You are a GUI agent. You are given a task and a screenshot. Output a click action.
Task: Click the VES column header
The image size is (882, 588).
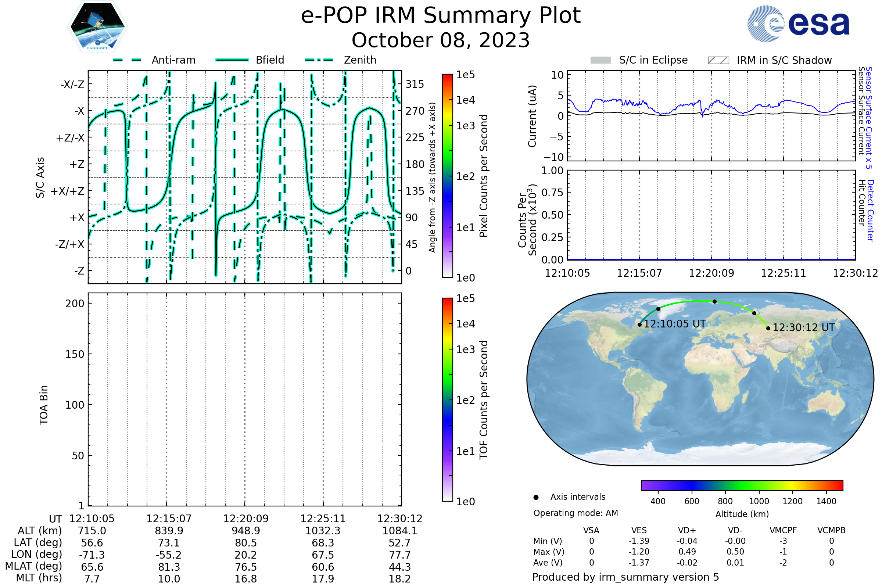[x=639, y=530]
